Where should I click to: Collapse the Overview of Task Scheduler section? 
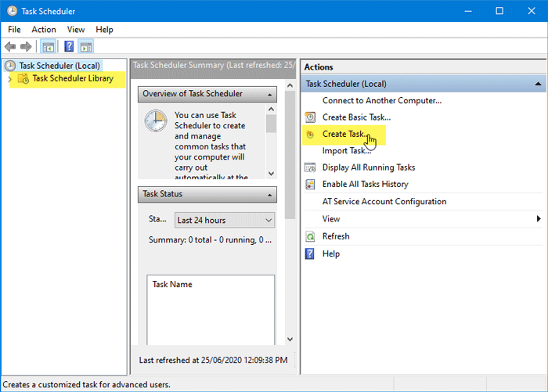click(x=269, y=95)
